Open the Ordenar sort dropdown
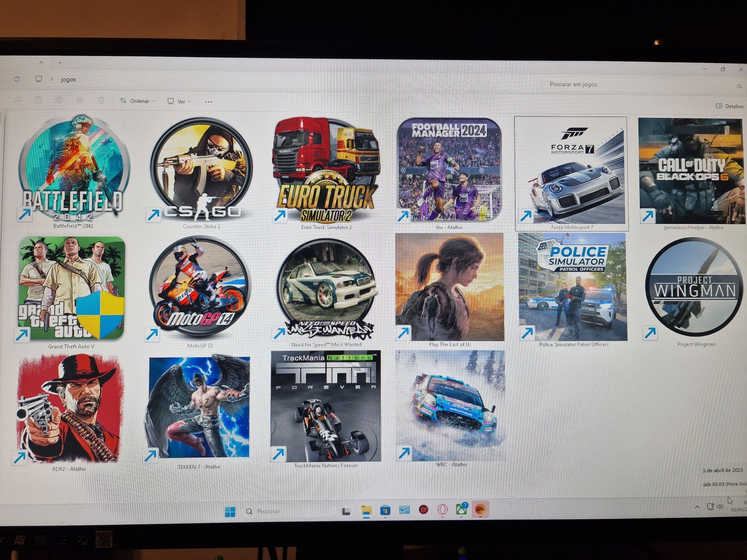Viewport: 747px width, 560px height. pyautogui.click(x=137, y=101)
